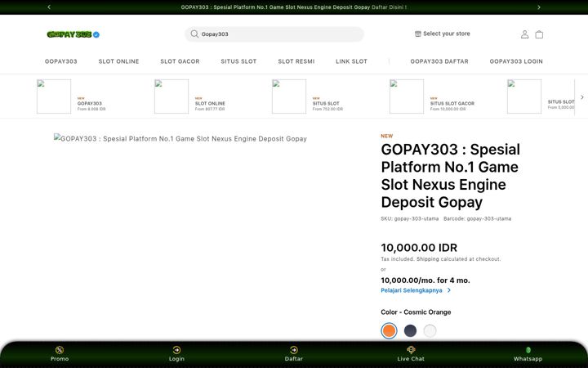Click the store icon beside Select your store
588x368 pixels.
(x=418, y=34)
